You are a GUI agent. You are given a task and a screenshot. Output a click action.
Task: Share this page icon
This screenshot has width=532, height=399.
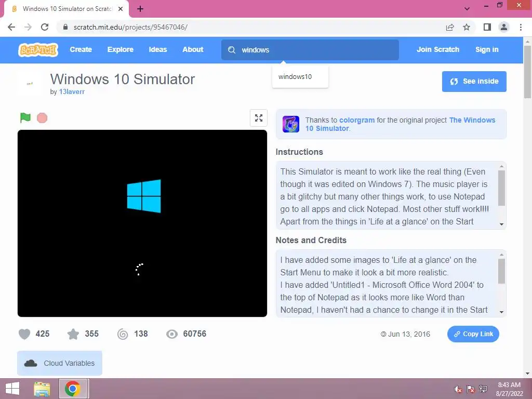click(x=450, y=27)
